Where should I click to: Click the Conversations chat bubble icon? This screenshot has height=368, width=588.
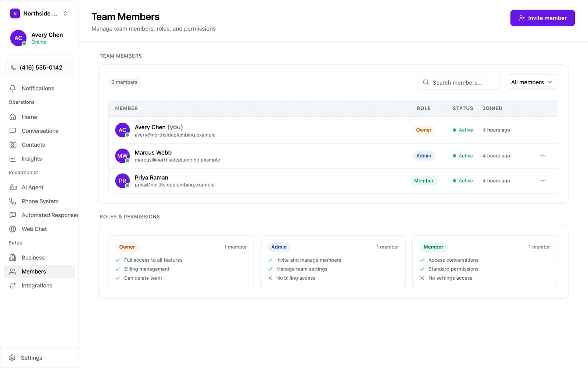(x=12, y=131)
